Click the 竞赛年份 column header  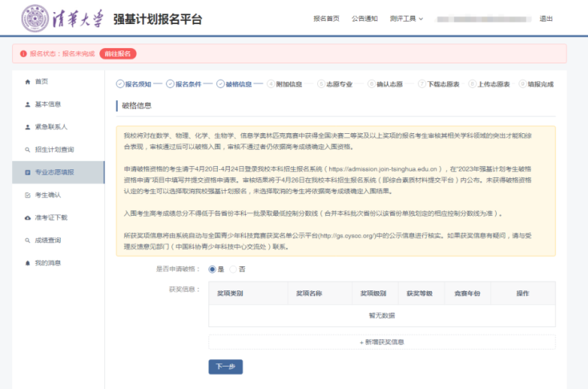click(x=467, y=294)
